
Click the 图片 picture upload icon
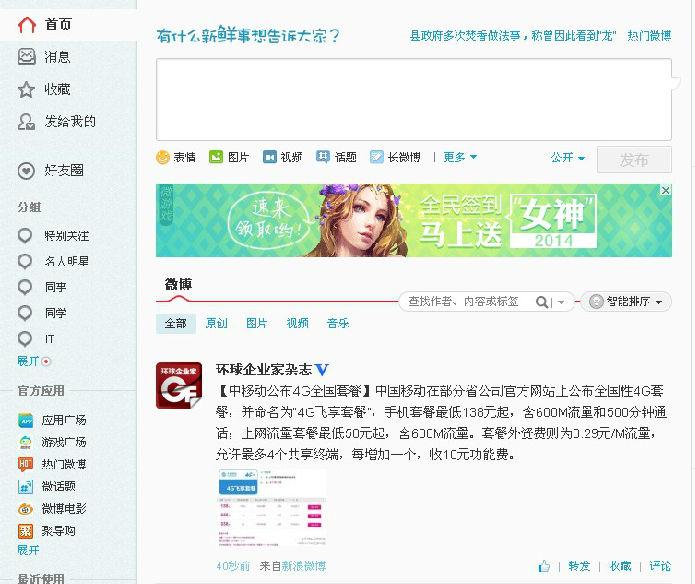[x=216, y=157]
